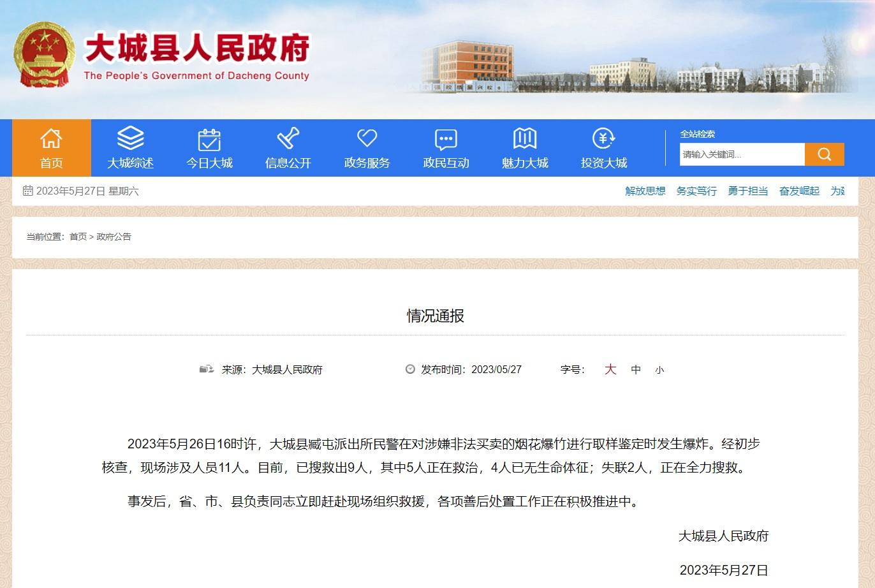Click the 奋发崛起 ticker link
The width and height of the screenshot is (875, 588).
[799, 191]
